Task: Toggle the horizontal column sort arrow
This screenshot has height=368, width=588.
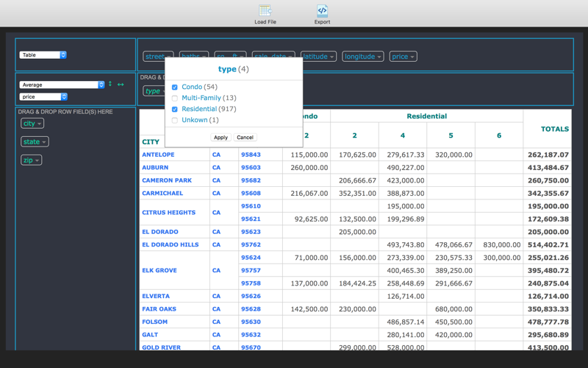Action: [121, 85]
